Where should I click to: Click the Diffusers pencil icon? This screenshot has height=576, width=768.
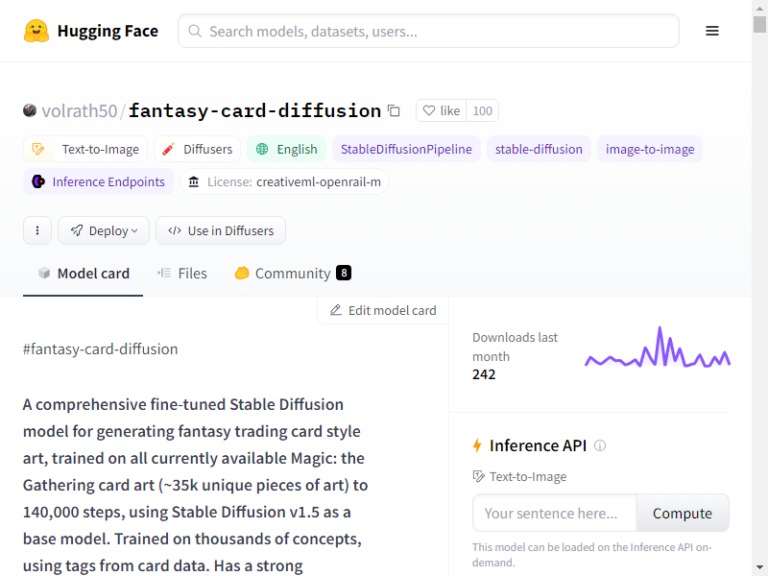click(168, 149)
